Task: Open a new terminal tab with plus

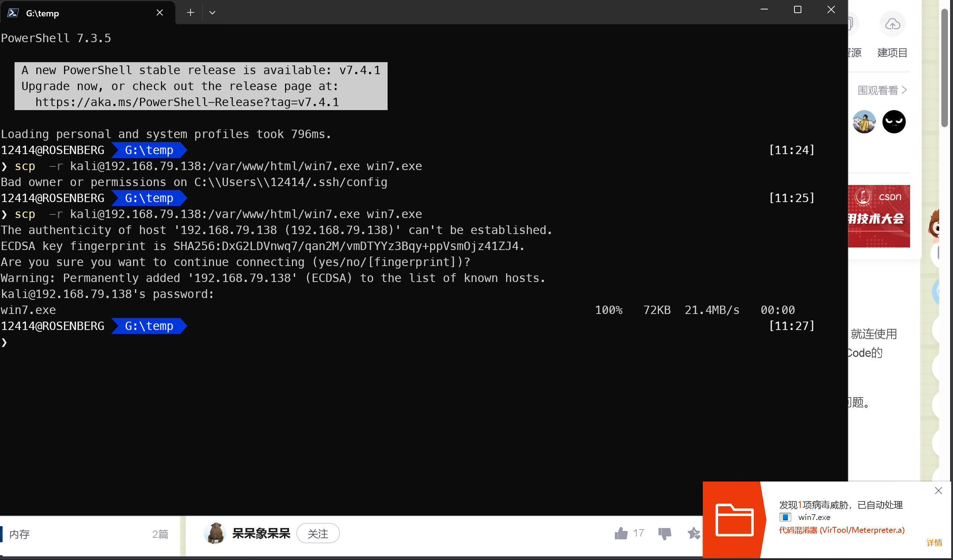Action: [x=190, y=13]
